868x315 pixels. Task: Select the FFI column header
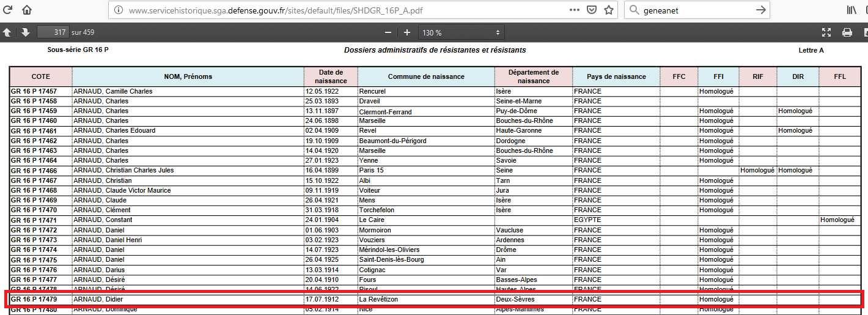(718, 76)
